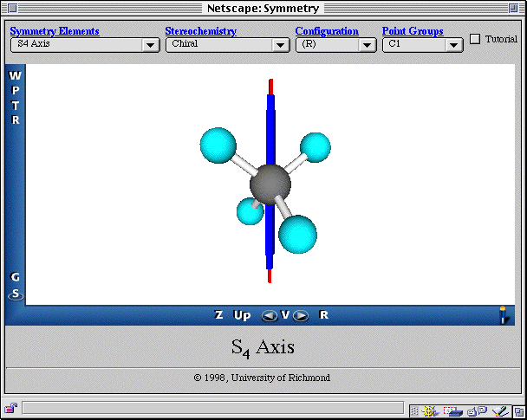Open the S4 Axis symmetry elements dropdown
Viewport: 527px width, 420px height.
click(84, 45)
